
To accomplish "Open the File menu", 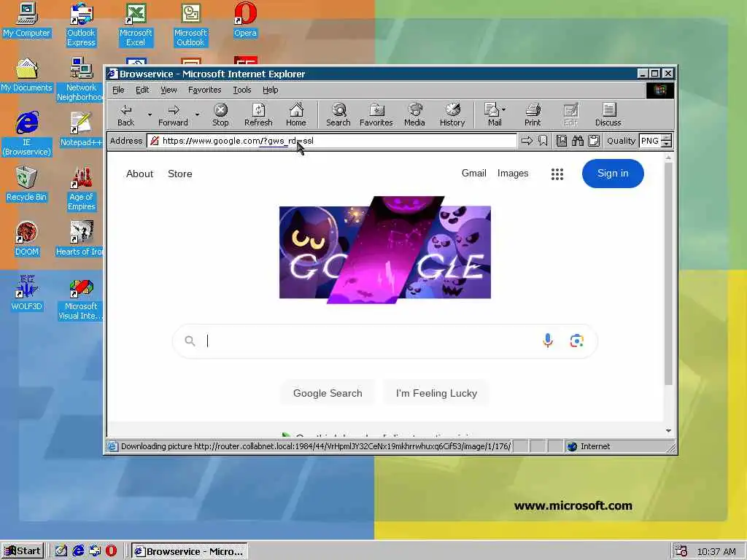I will coord(118,90).
